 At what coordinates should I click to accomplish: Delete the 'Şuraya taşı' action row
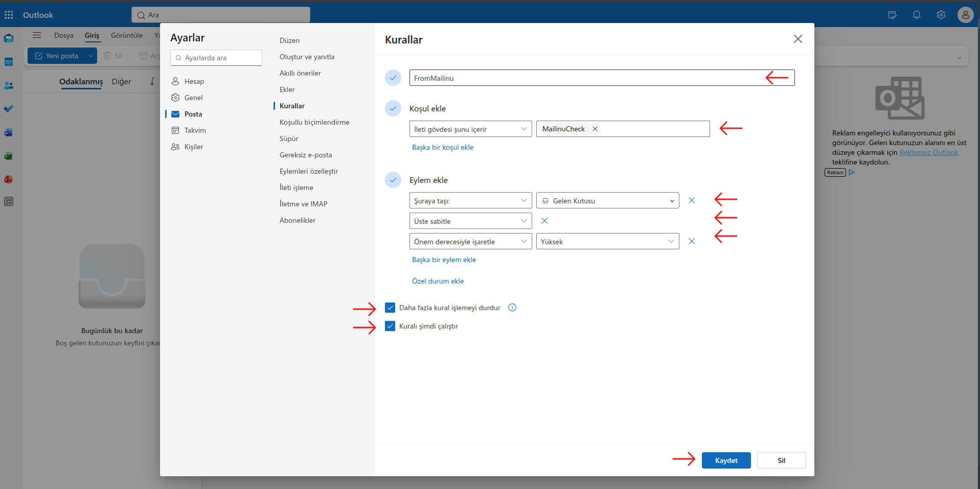click(x=692, y=200)
